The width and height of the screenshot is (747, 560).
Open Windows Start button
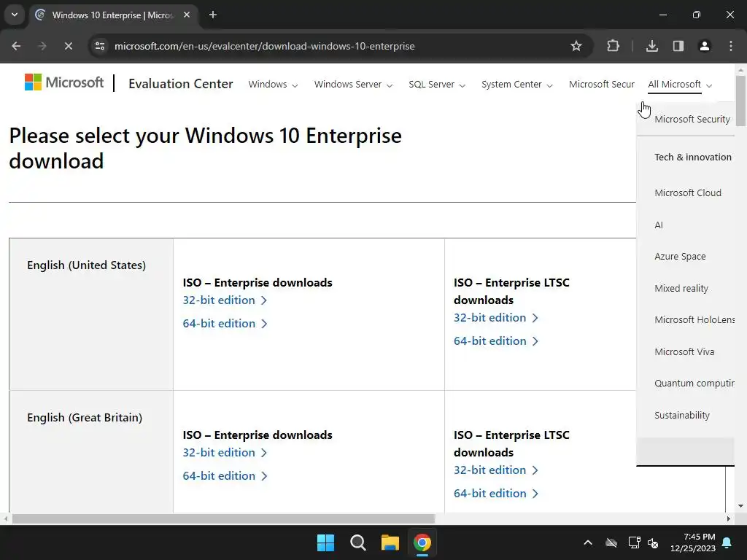click(326, 542)
